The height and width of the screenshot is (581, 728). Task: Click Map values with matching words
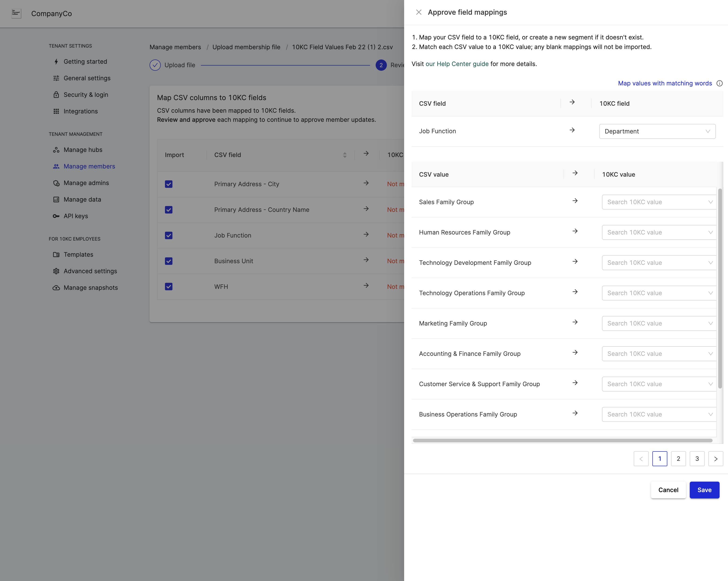pos(665,83)
